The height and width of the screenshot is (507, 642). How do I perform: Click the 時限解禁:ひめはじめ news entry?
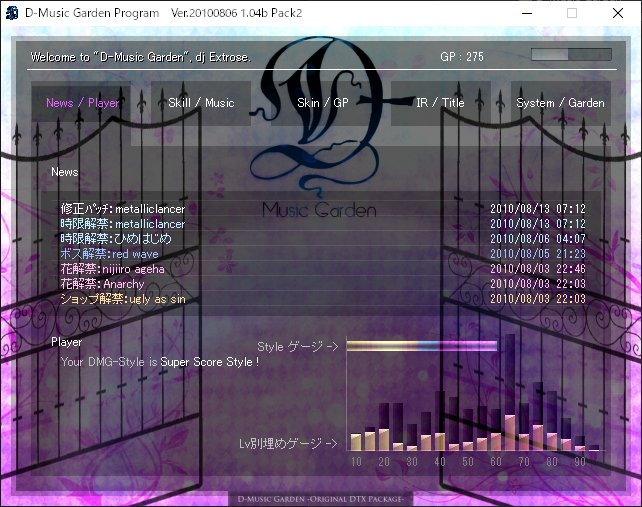tap(116, 239)
